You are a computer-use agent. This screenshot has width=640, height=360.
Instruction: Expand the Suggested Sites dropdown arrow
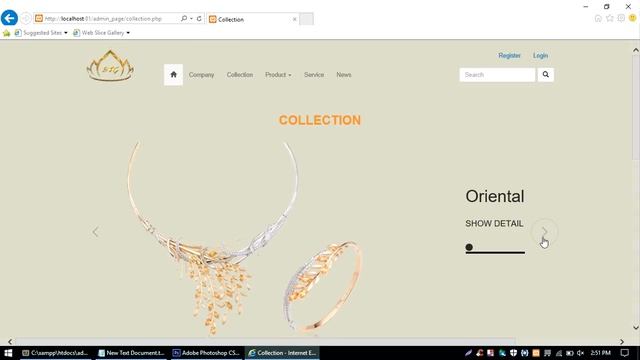66,33
